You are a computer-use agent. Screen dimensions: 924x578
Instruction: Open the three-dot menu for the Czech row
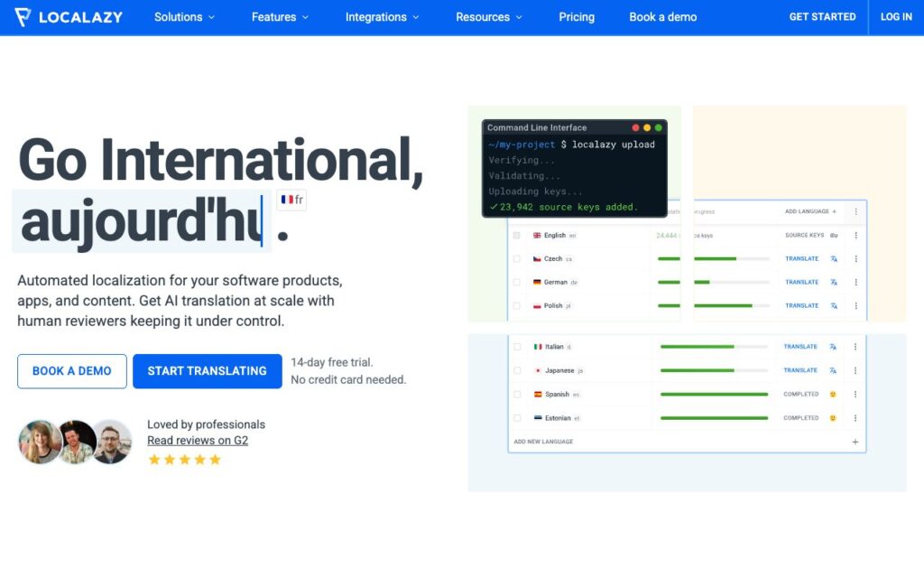click(855, 259)
